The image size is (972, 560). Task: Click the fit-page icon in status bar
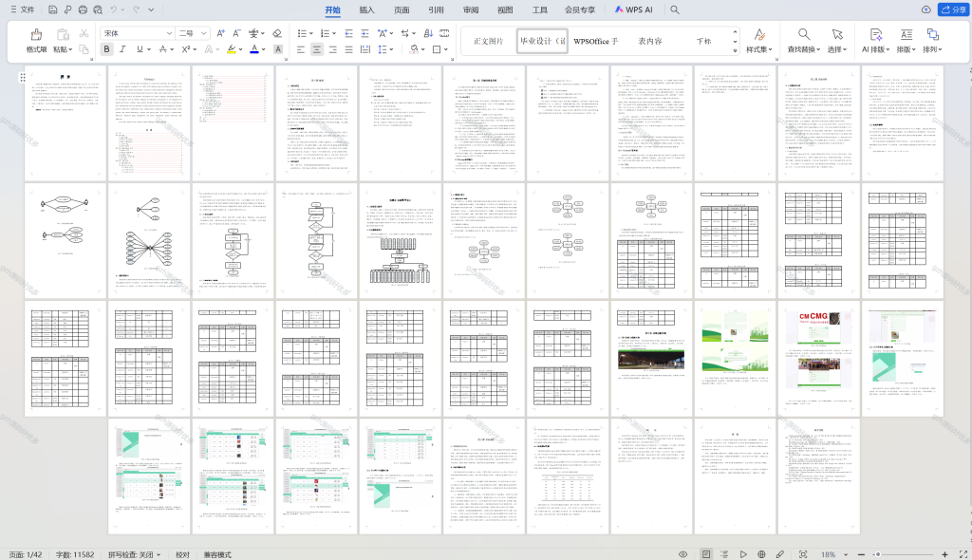803,553
